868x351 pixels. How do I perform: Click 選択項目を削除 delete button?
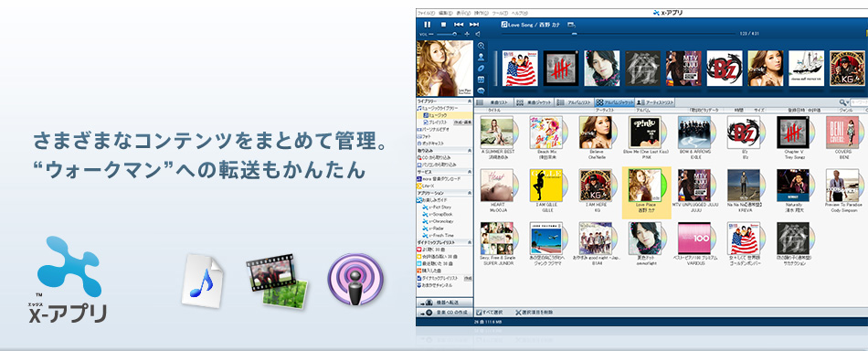(535, 313)
